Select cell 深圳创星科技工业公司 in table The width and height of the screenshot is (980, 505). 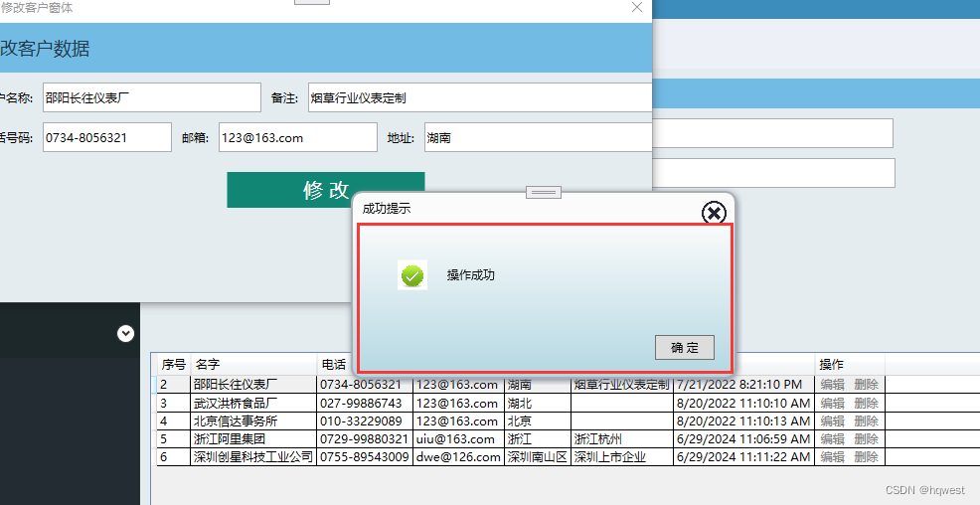(x=253, y=457)
